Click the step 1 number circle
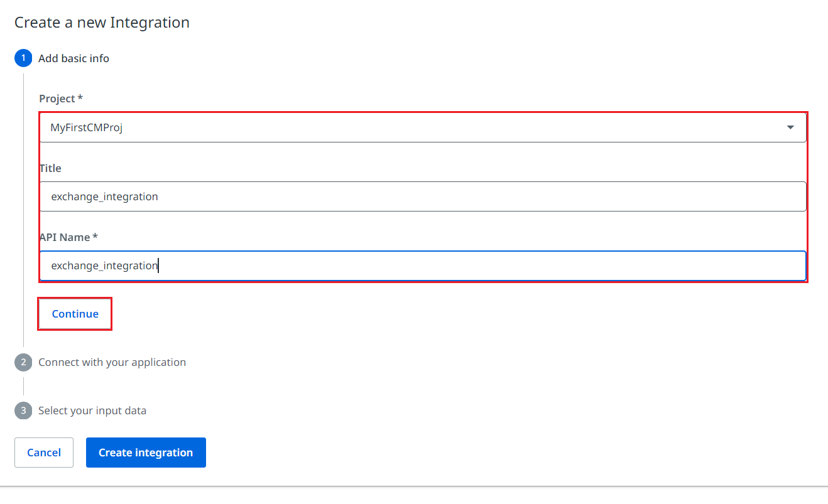The width and height of the screenshot is (828, 504). (x=23, y=58)
